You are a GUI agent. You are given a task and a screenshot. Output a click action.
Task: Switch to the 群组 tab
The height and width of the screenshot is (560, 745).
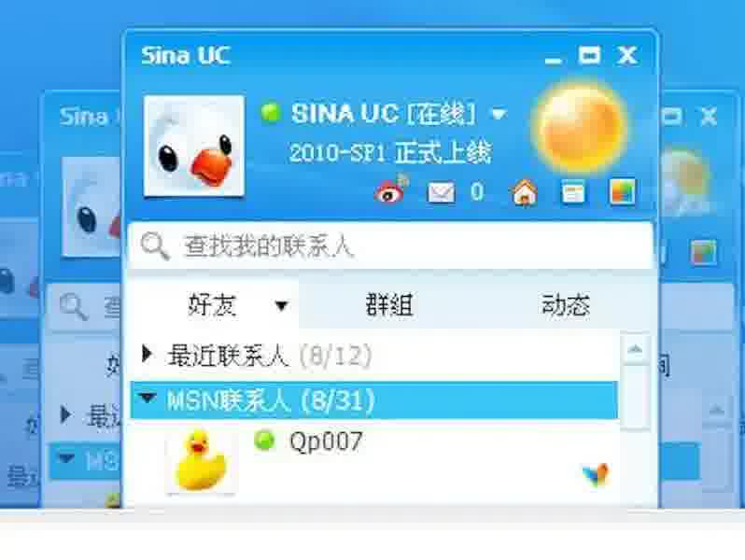[x=389, y=305]
